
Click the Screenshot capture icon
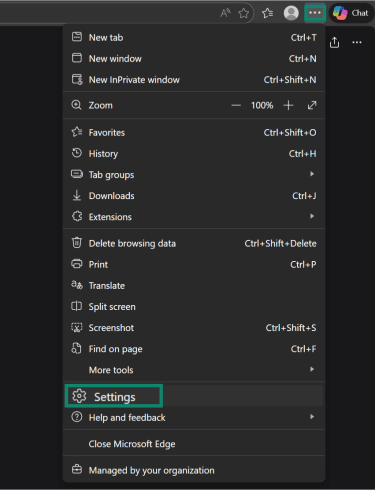coord(77,327)
